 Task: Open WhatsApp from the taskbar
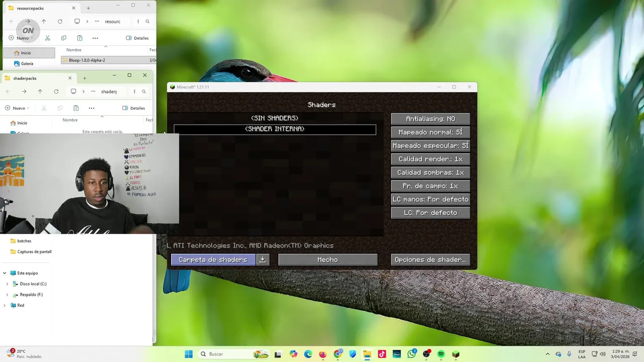point(412,354)
